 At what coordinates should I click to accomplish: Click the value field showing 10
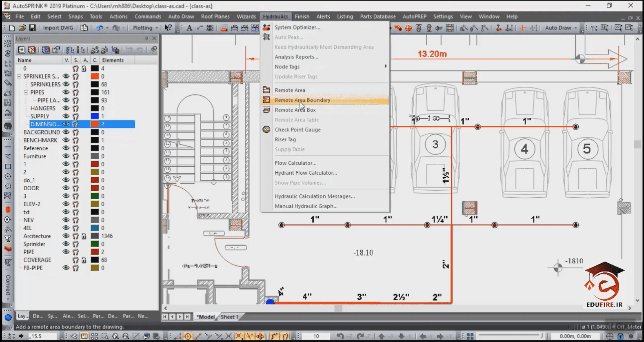tap(316, 336)
